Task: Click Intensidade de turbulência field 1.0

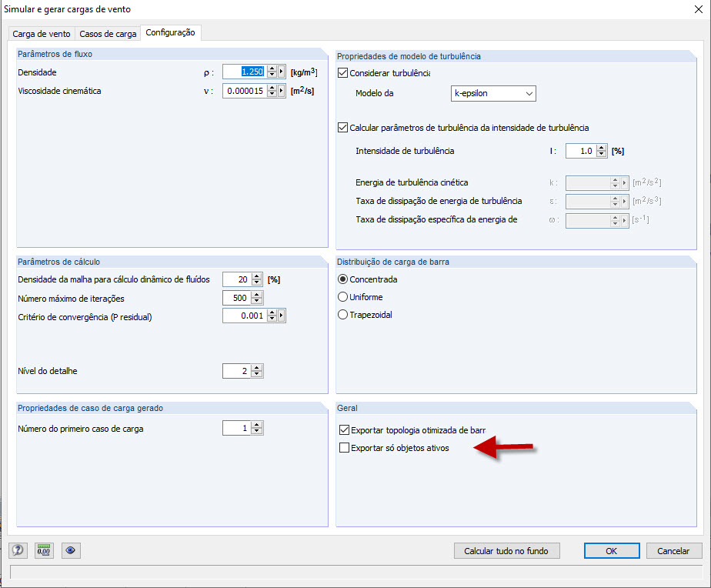Action: pos(581,151)
